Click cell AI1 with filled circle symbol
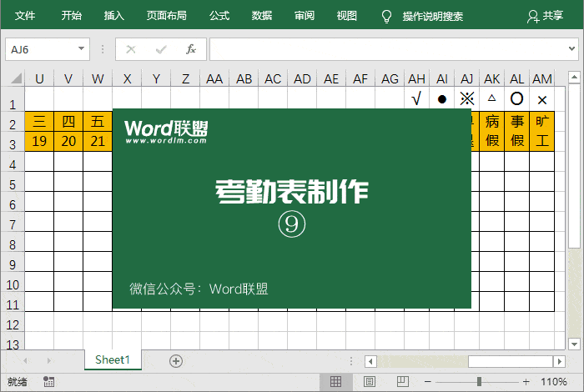Image resolution: width=584 pixels, height=392 pixels. [x=441, y=99]
